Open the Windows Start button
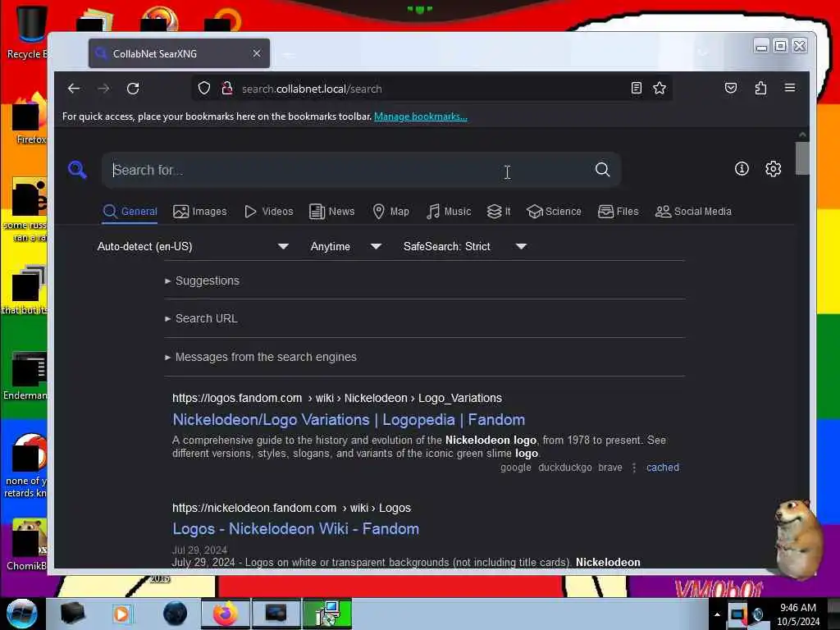Image resolution: width=840 pixels, height=630 pixels. click(22, 614)
